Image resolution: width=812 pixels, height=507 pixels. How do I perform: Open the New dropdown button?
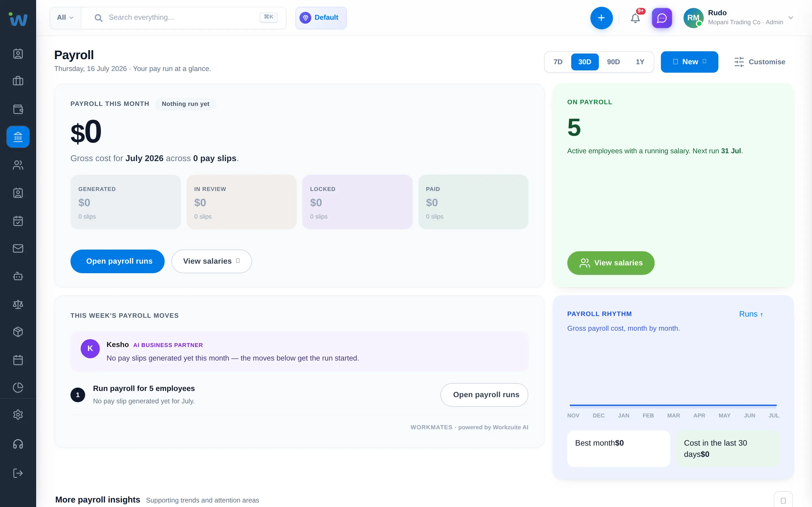[x=689, y=62]
